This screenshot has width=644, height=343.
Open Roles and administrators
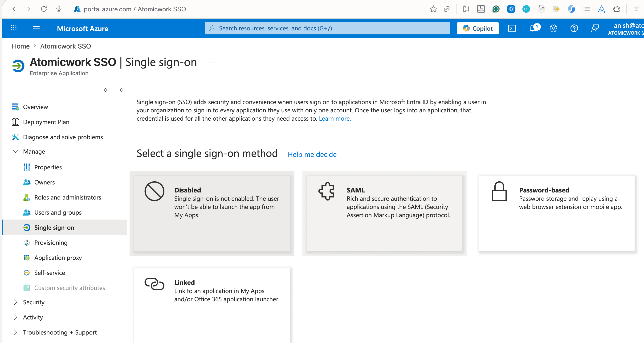coord(68,197)
